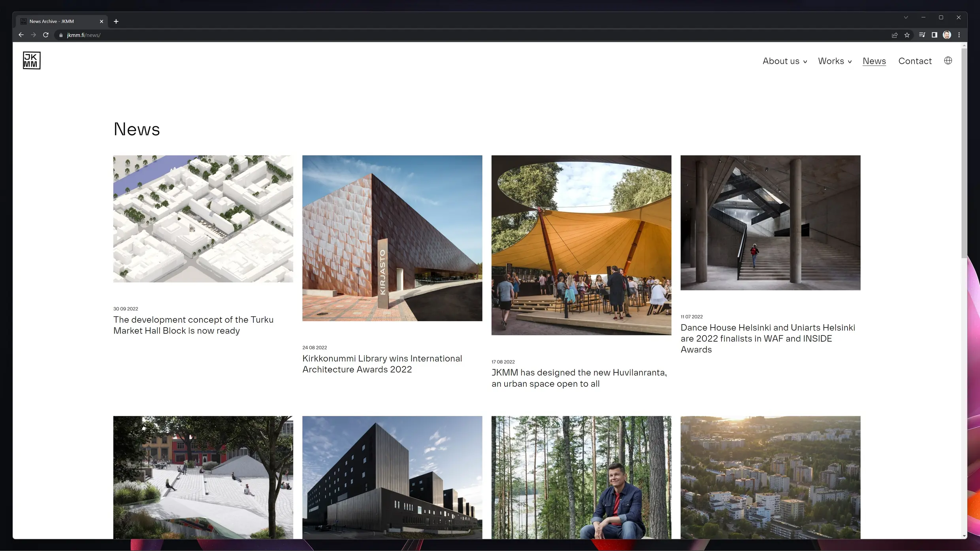Click the lock icon in the address bar
This screenshot has width=980, height=551.
61,35
